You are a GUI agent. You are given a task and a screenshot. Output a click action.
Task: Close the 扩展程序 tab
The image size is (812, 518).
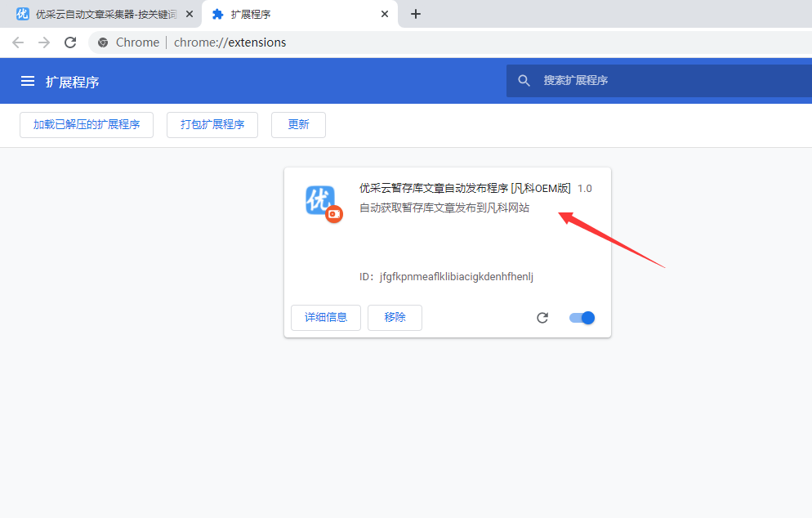(x=385, y=14)
